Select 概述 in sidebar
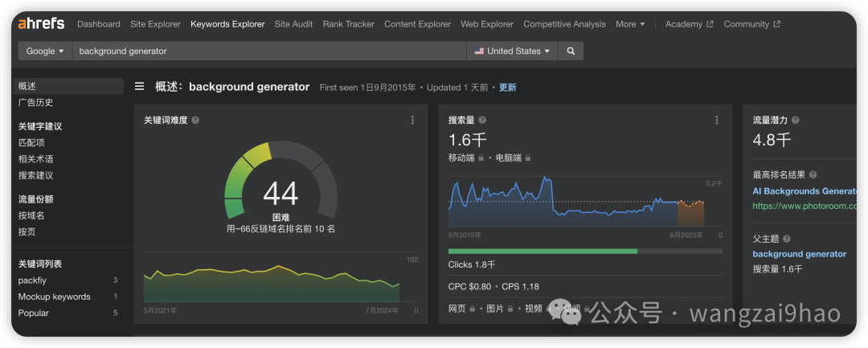 coord(68,86)
